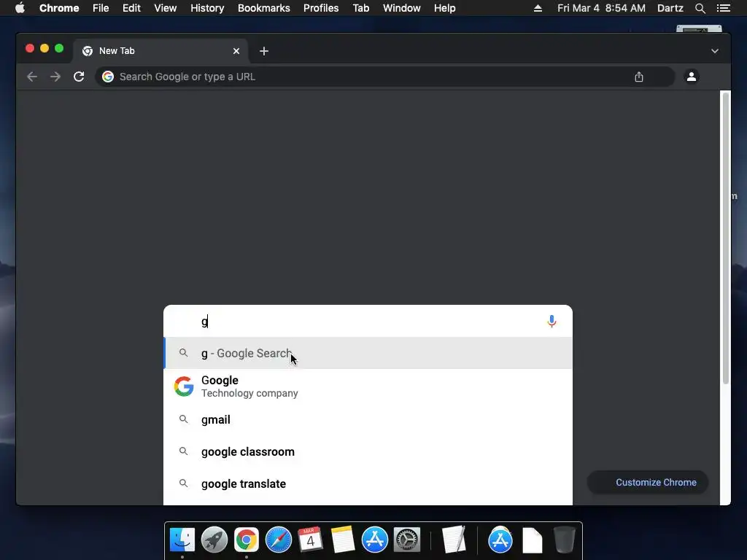Click the search icon beside google classroom

[x=183, y=451]
